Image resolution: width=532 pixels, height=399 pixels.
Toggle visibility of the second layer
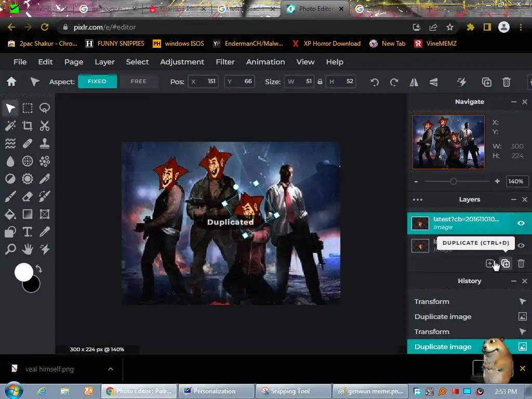coord(521,246)
